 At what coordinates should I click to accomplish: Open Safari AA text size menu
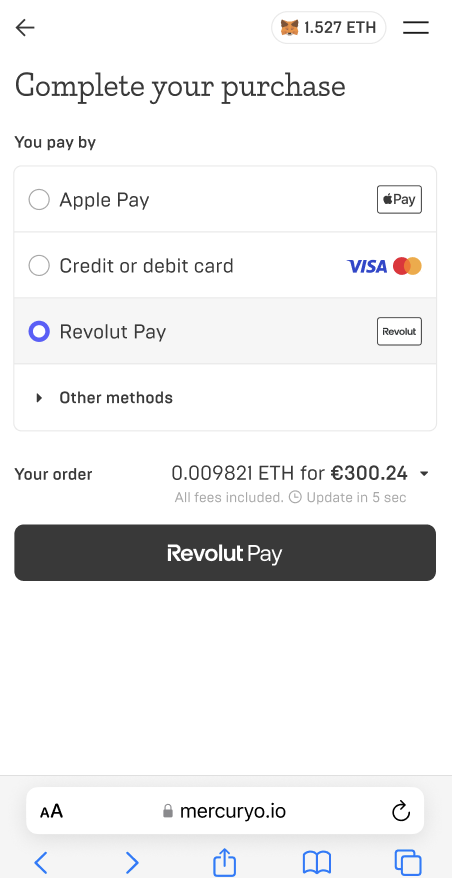(x=52, y=811)
